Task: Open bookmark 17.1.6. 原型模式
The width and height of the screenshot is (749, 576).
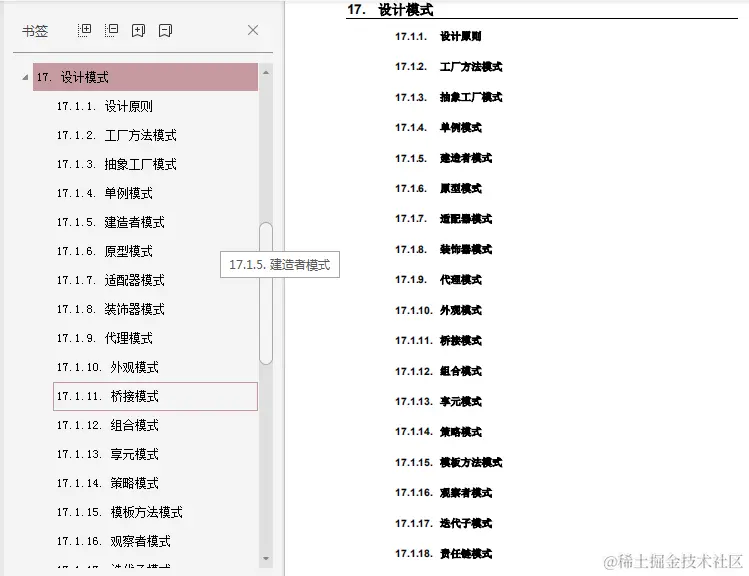Action: click(x=105, y=251)
